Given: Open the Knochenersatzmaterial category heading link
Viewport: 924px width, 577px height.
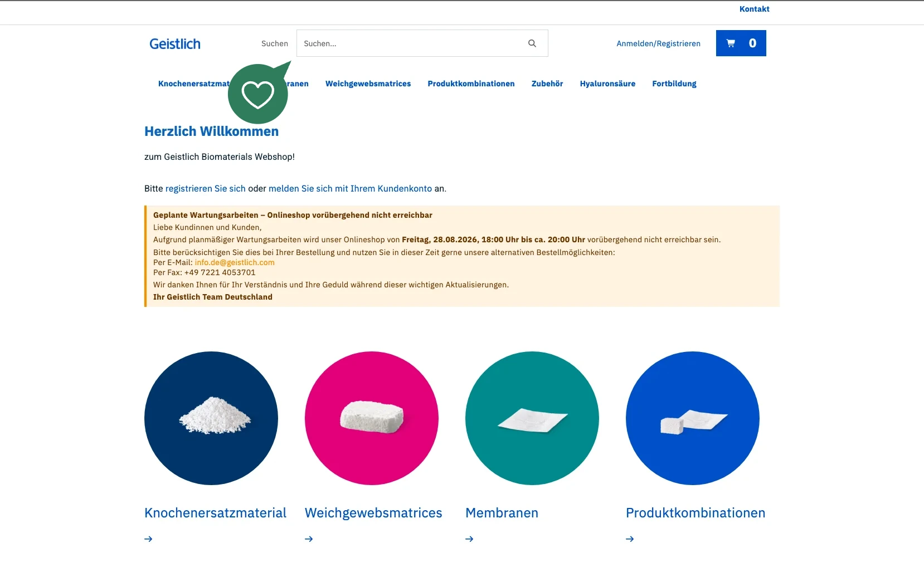Looking at the screenshot, I should (x=215, y=513).
